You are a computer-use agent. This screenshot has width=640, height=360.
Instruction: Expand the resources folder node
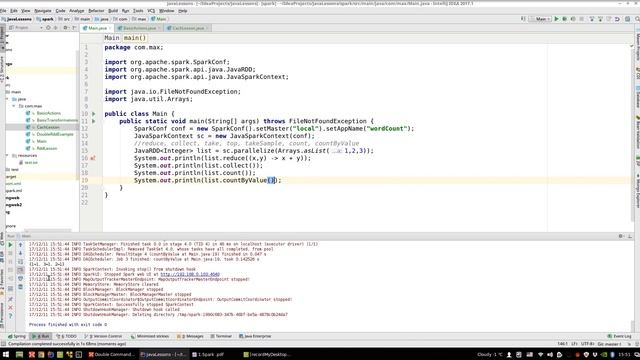tap(7, 156)
